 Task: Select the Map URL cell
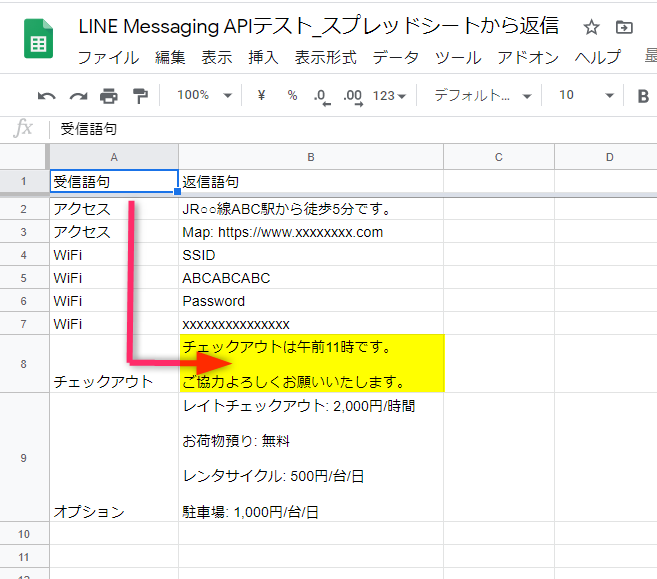(x=310, y=232)
